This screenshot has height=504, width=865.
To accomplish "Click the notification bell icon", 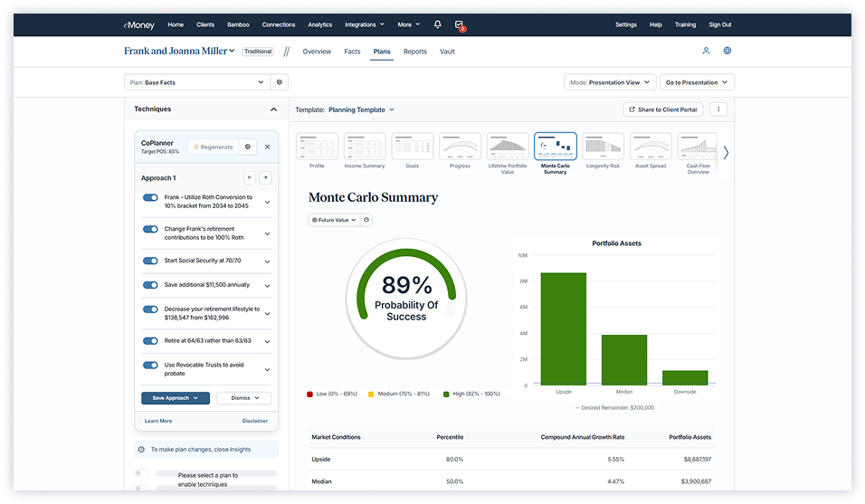I will click(x=438, y=24).
